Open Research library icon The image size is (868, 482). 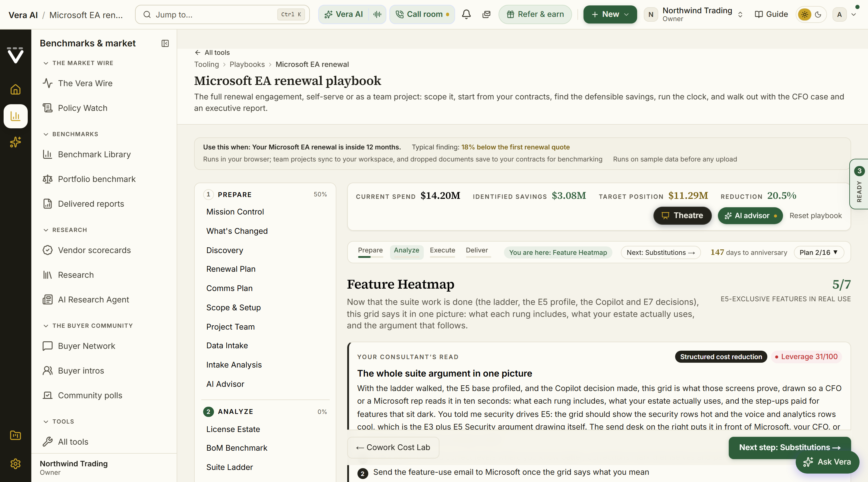48,275
